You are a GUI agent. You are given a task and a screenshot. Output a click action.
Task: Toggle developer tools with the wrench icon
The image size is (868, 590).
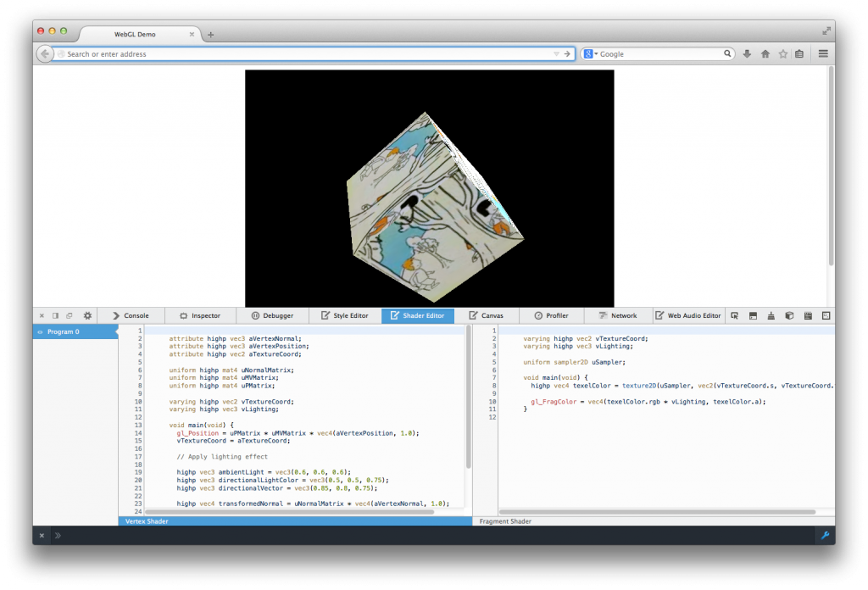pyautogui.click(x=825, y=535)
